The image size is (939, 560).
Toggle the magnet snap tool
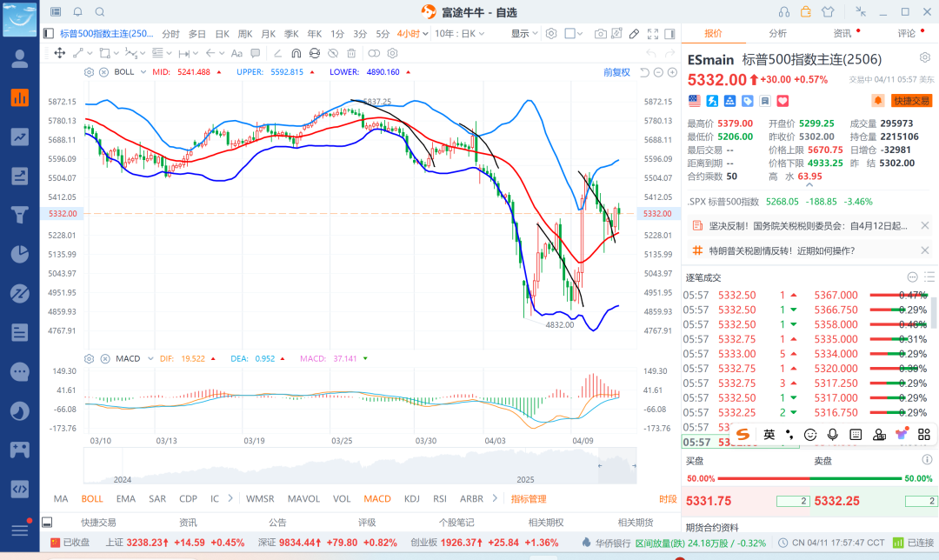click(x=296, y=53)
